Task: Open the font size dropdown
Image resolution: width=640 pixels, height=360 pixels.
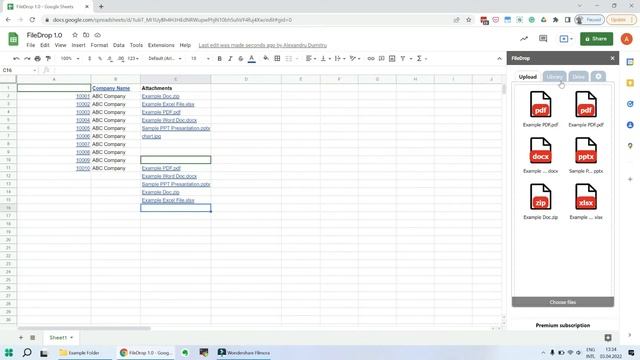Action: [200, 59]
